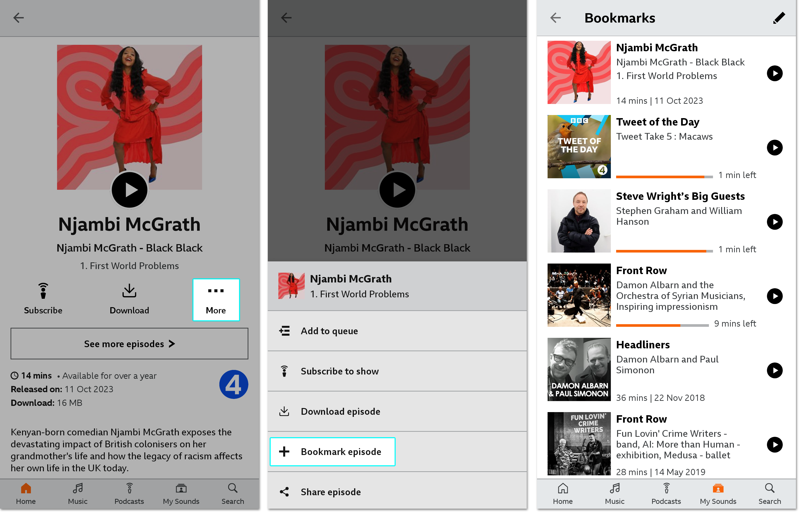Switch to the Music tab
This screenshot has height=518, width=812.
[77, 493]
